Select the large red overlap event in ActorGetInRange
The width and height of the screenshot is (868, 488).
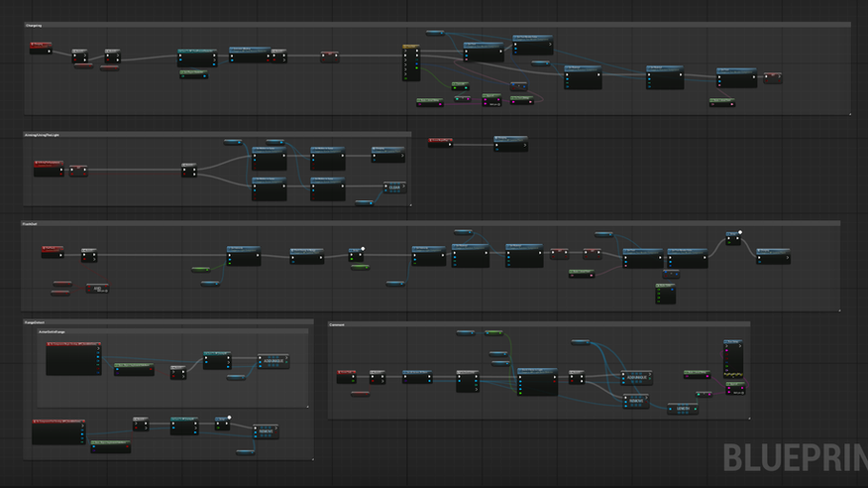coord(73,359)
